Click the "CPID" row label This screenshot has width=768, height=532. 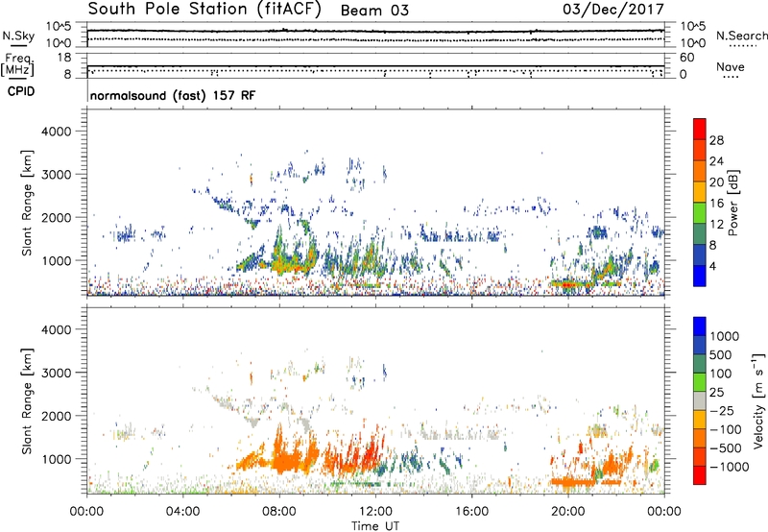click(21, 91)
